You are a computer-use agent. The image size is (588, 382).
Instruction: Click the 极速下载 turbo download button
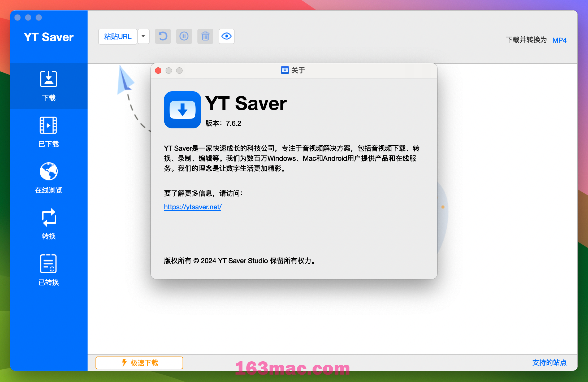(x=139, y=363)
